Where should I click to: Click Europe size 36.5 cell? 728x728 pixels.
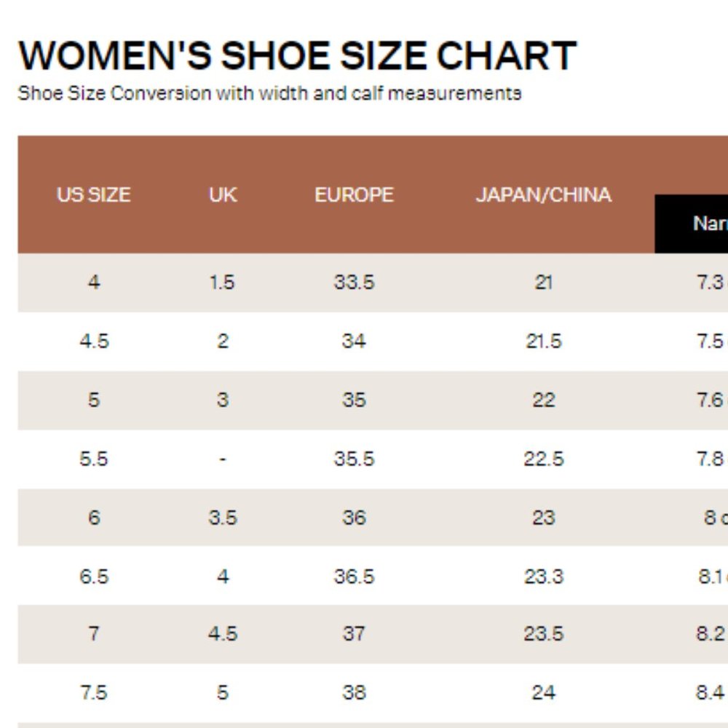click(x=354, y=577)
